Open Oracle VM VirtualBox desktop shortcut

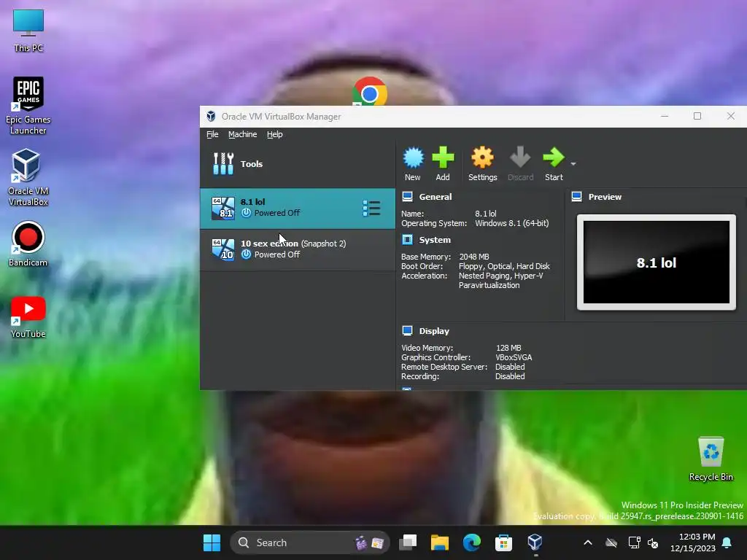click(x=28, y=177)
